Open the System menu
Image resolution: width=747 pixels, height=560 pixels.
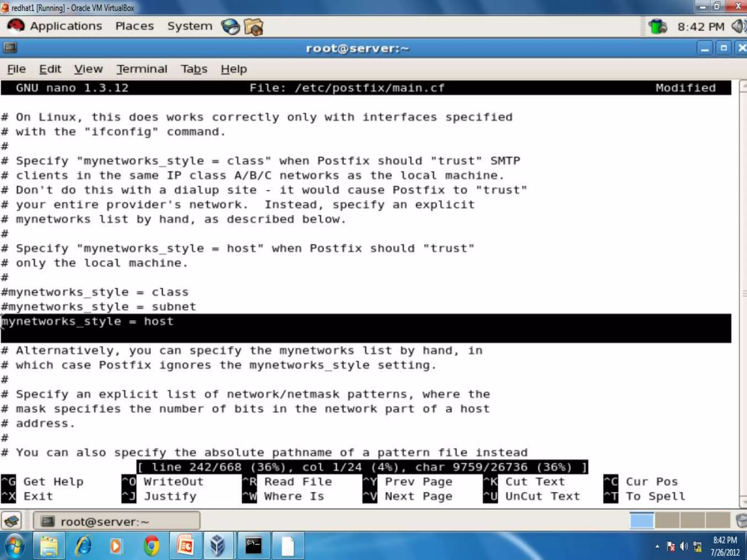coord(190,26)
